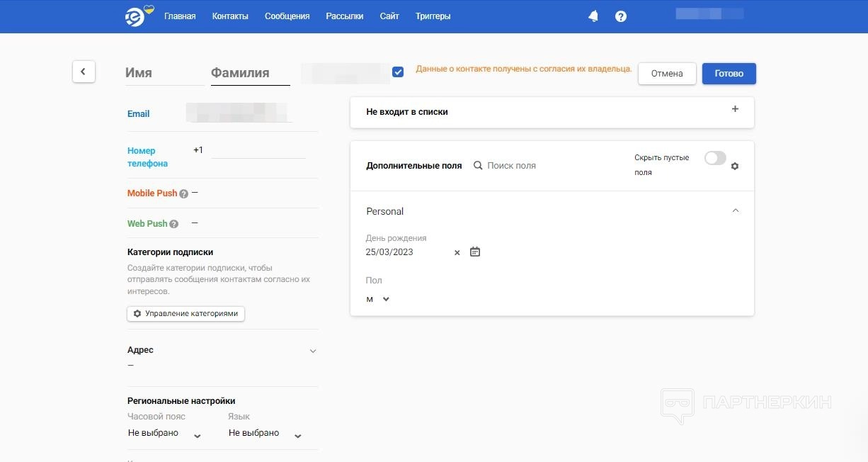Open the help question mark icon
This screenshot has width=868, height=462.
coord(621,16)
